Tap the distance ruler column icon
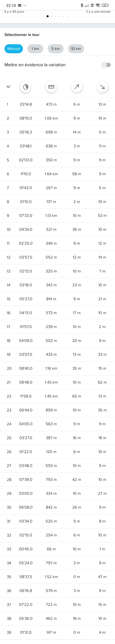The height and width of the screenshot is (644, 115). click(x=51, y=87)
